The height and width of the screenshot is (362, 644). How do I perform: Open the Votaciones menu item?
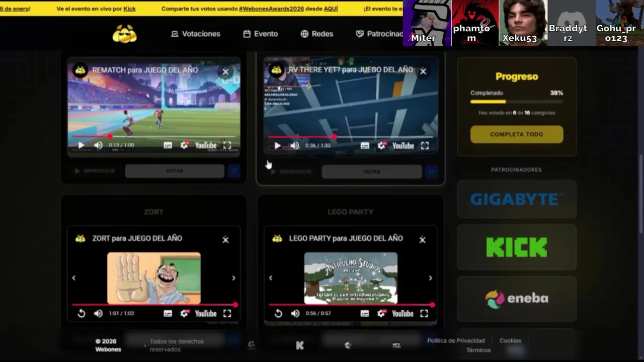[196, 34]
